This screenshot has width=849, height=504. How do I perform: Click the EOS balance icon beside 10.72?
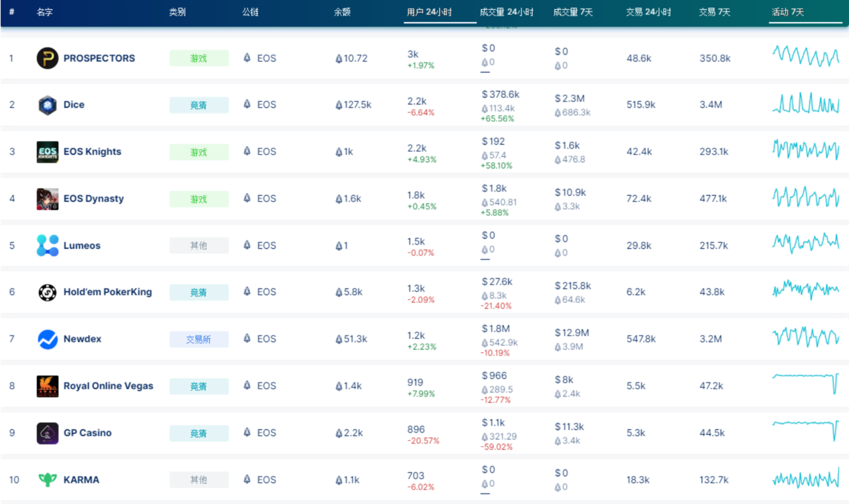[x=339, y=58]
